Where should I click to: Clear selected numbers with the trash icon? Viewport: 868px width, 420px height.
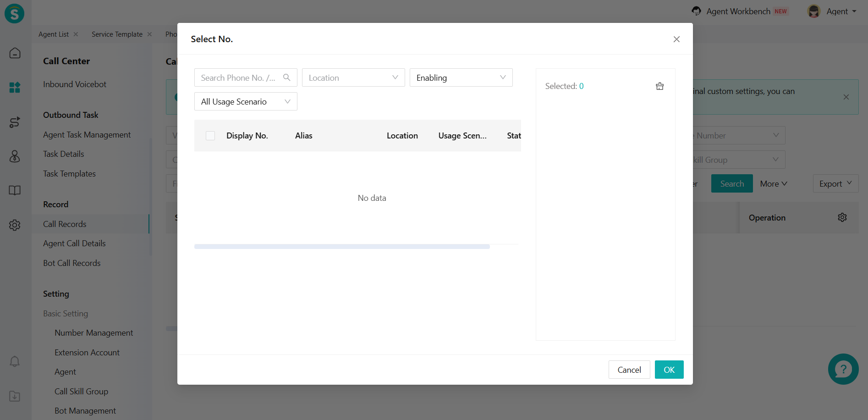(659, 86)
